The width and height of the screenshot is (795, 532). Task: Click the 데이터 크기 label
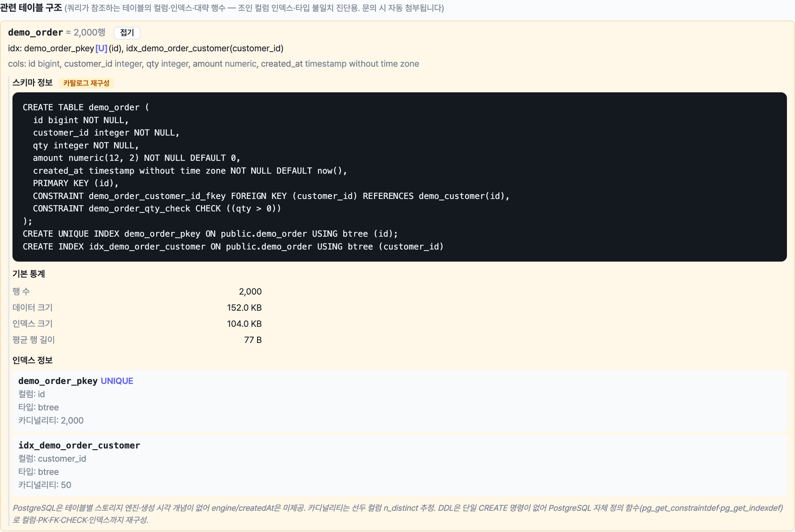[33, 308]
